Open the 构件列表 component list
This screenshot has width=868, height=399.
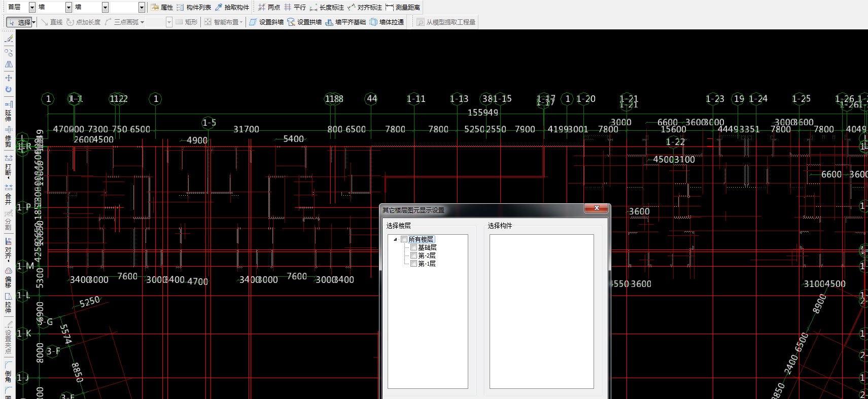(x=194, y=7)
